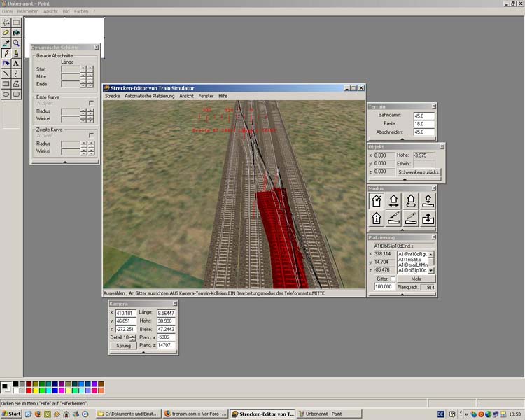The width and height of the screenshot is (525, 420).
Task: Pick the Magnifier zoom tool
Action: [16, 43]
